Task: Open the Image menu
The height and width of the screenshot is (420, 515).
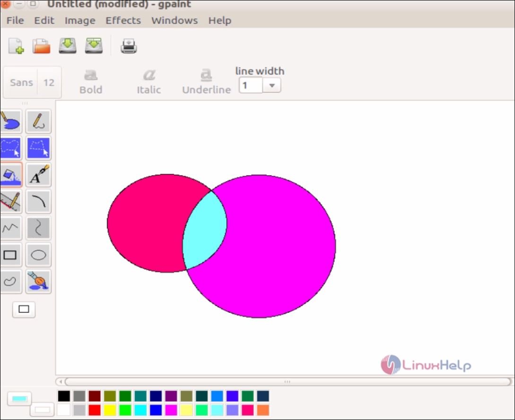Action: (79, 20)
